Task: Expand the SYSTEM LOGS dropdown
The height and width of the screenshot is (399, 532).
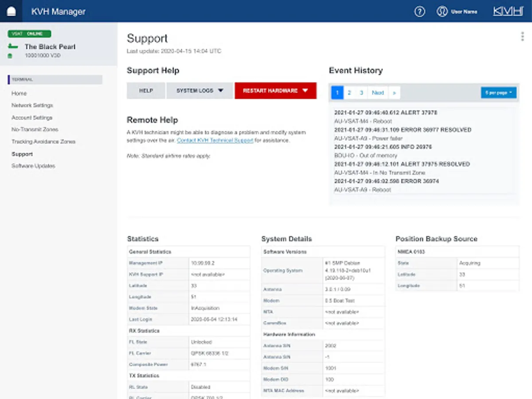Action: pyautogui.click(x=199, y=90)
